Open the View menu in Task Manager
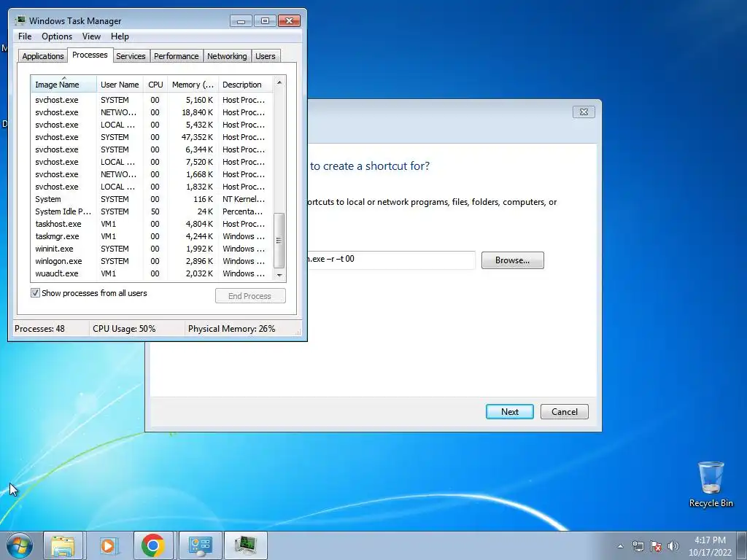The image size is (747, 560). 91,36
